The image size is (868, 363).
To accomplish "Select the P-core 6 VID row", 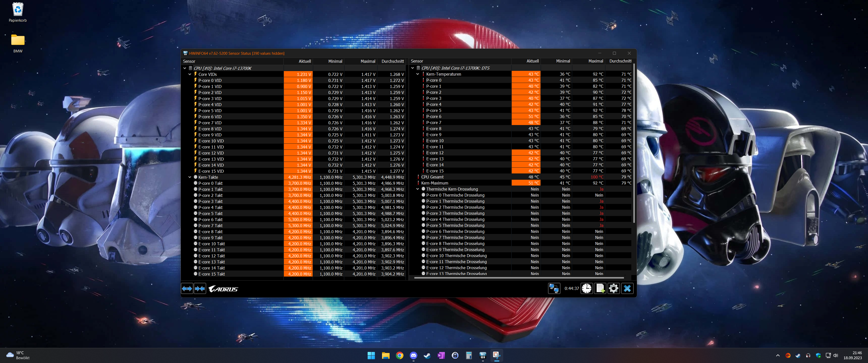I will tap(210, 117).
